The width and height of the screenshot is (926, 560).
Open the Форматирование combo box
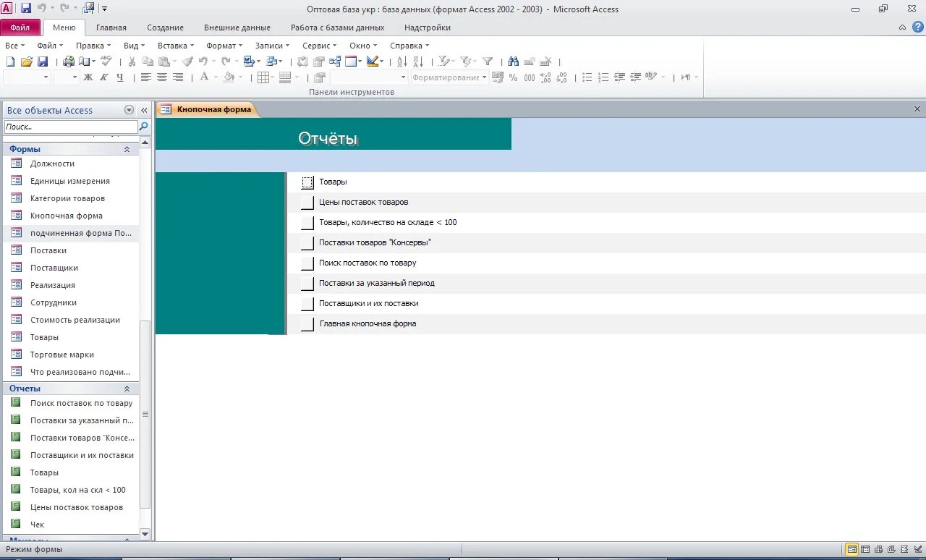[x=449, y=77]
